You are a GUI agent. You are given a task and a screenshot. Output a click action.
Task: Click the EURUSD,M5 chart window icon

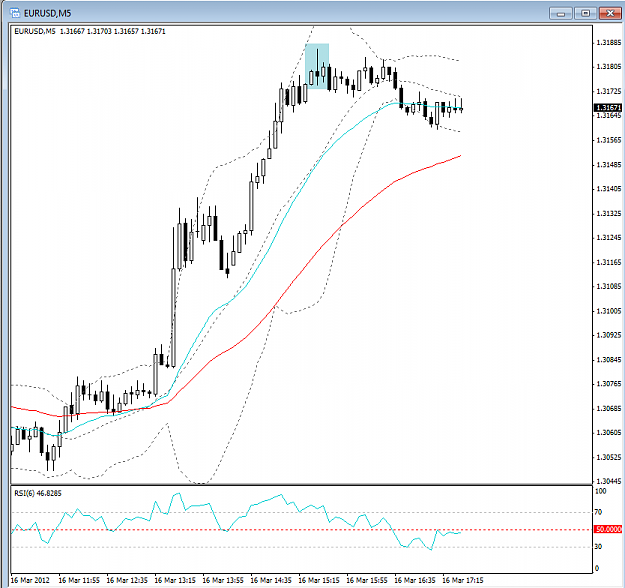[x=15, y=13]
